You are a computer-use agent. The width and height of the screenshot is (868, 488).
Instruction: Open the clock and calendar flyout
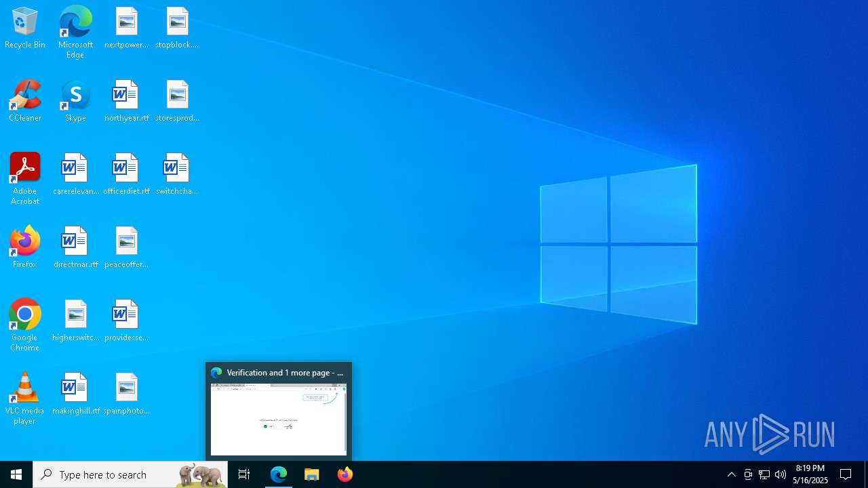coord(810,474)
